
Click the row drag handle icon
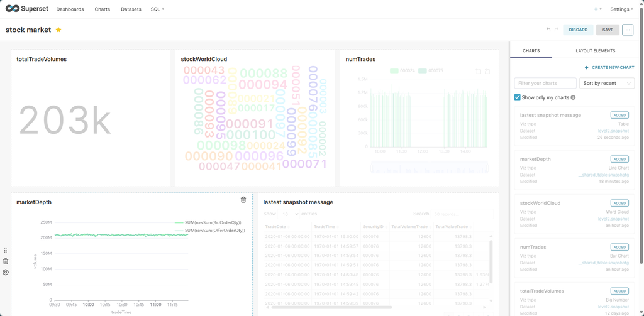click(6, 250)
